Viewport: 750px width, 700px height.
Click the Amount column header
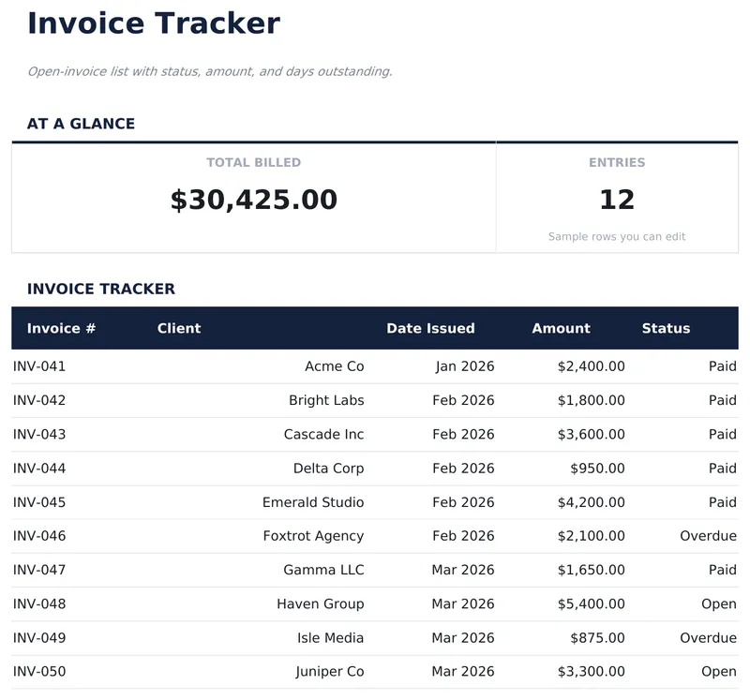tap(561, 328)
